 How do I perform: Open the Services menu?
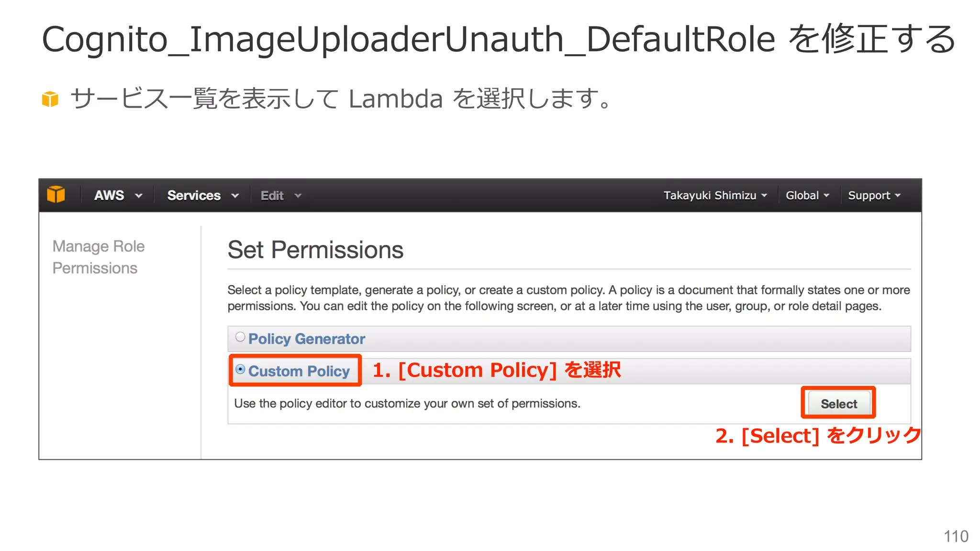(x=203, y=195)
